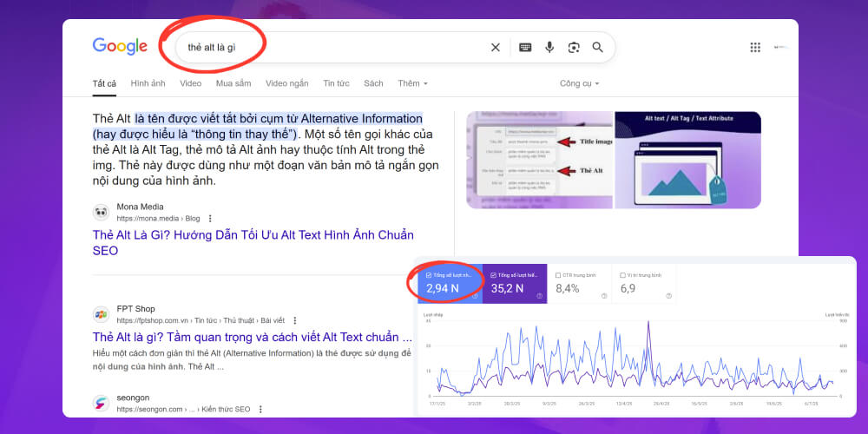The width and height of the screenshot is (868, 434).
Task: Switch to the Hình ảnh tab
Action: pos(148,83)
